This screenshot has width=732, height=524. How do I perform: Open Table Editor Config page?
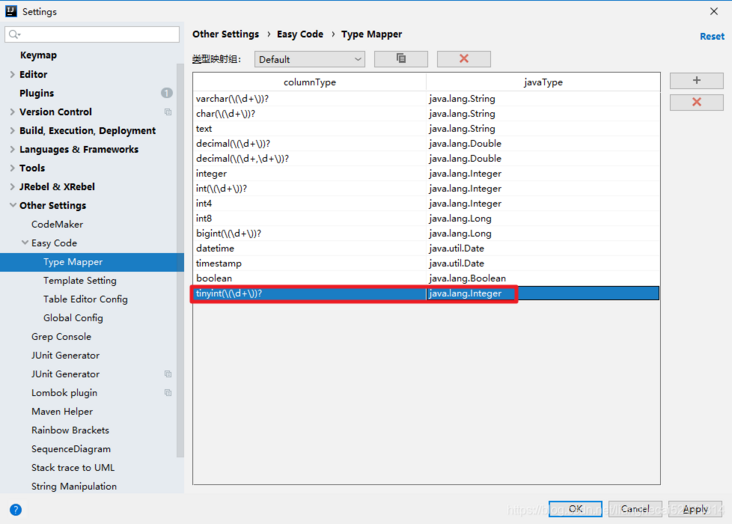pyautogui.click(x=85, y=299)
